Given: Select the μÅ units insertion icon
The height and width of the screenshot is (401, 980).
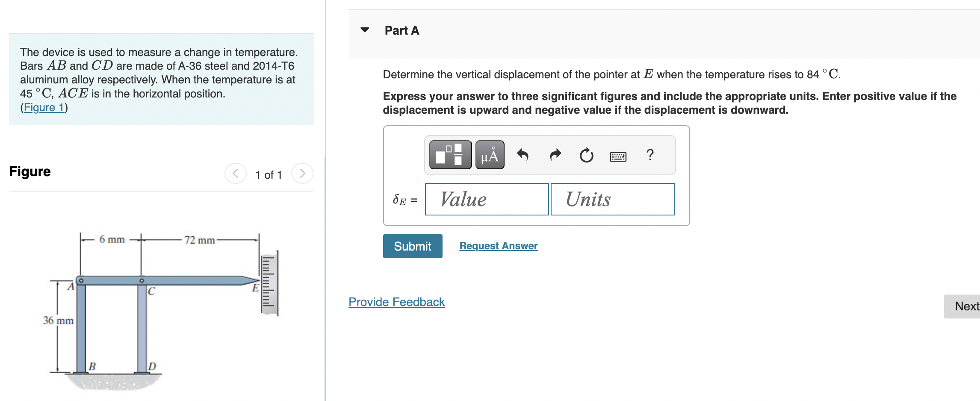Looking at the screenshot, I should tap(489, 155).
